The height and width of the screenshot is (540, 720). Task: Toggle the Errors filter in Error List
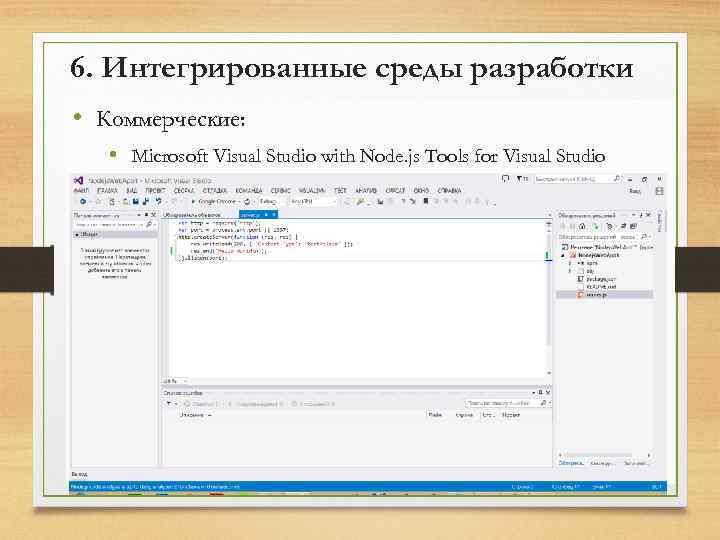202,404
